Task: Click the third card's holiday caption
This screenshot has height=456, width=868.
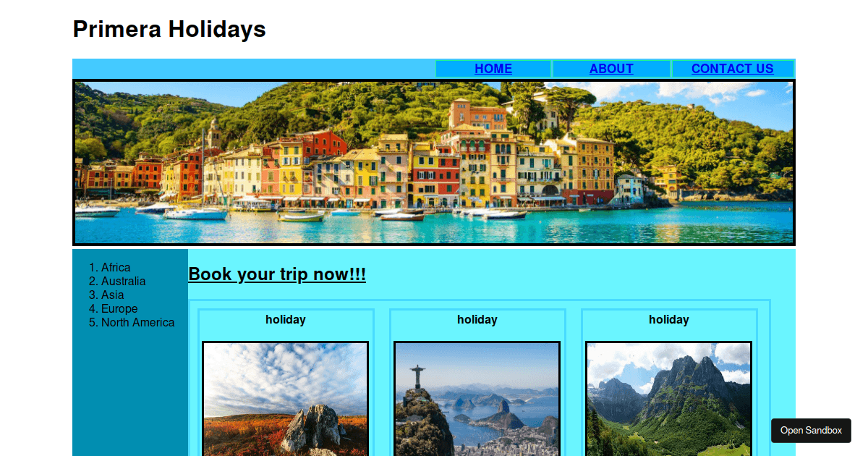Action: click(669, 320)
